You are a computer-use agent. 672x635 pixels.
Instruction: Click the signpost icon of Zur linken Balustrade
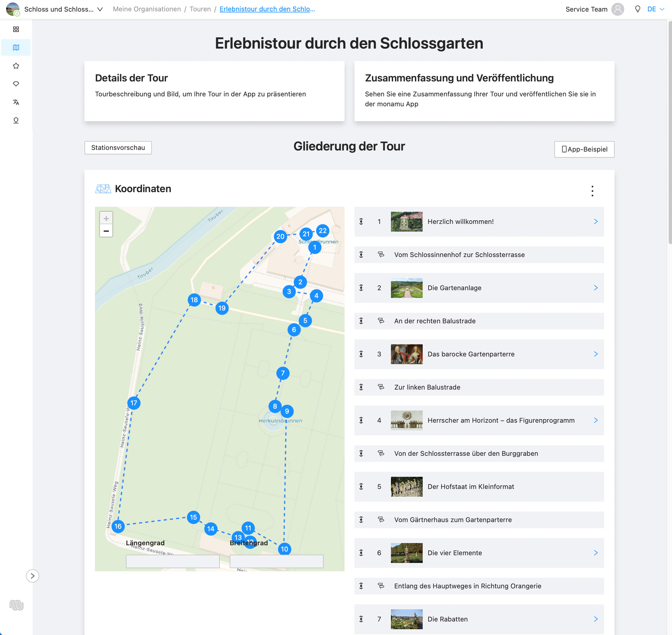(x=381, y=387)
